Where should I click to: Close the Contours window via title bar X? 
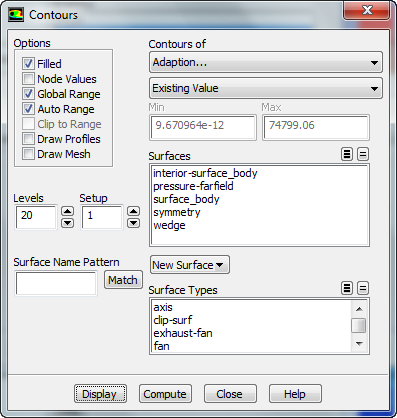pyautogui.click(x=367, y=10)
